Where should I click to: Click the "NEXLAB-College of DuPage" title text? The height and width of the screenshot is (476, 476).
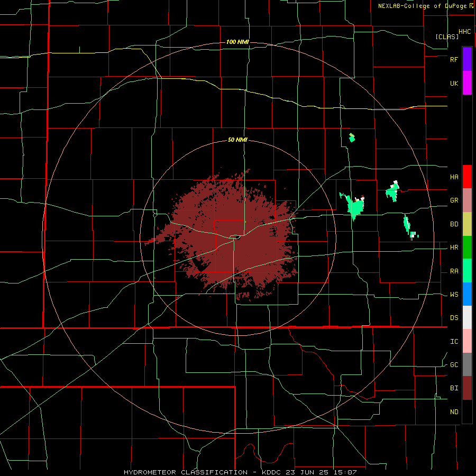(422, 6)
